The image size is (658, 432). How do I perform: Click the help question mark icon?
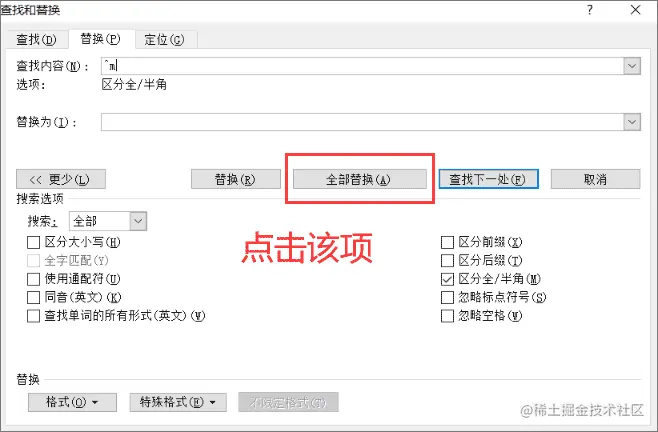pyautogui.click(x=590, y=10)
